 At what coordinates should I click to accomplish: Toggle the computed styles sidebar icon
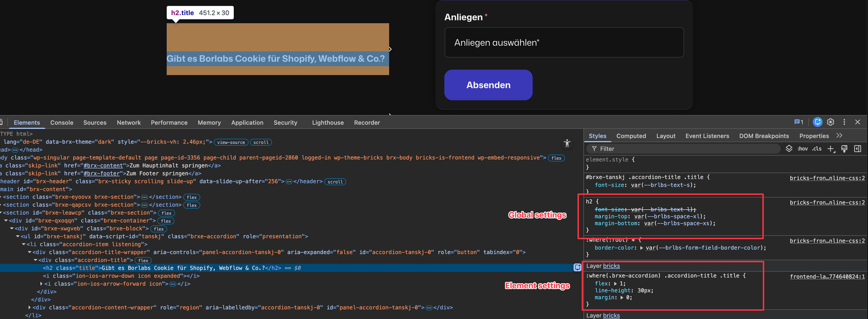pyautogui.click(x=858, y=149)
